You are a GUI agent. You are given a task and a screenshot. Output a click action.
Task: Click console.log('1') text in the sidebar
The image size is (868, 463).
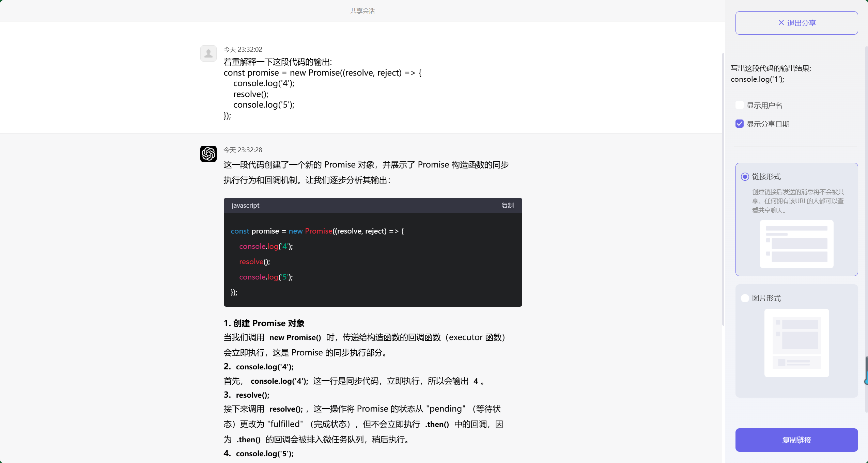(x=757, y=79)
